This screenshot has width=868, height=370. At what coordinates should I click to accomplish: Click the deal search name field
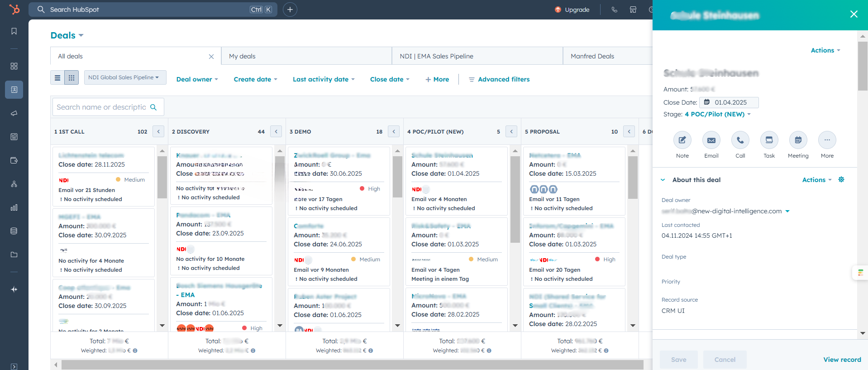(101, 107)
